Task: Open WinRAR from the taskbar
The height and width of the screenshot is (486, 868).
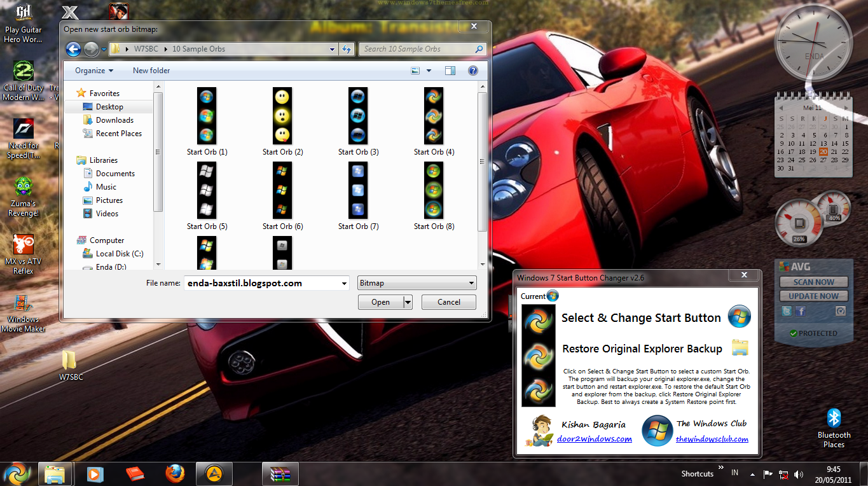Action: click(x=282, y=473)
